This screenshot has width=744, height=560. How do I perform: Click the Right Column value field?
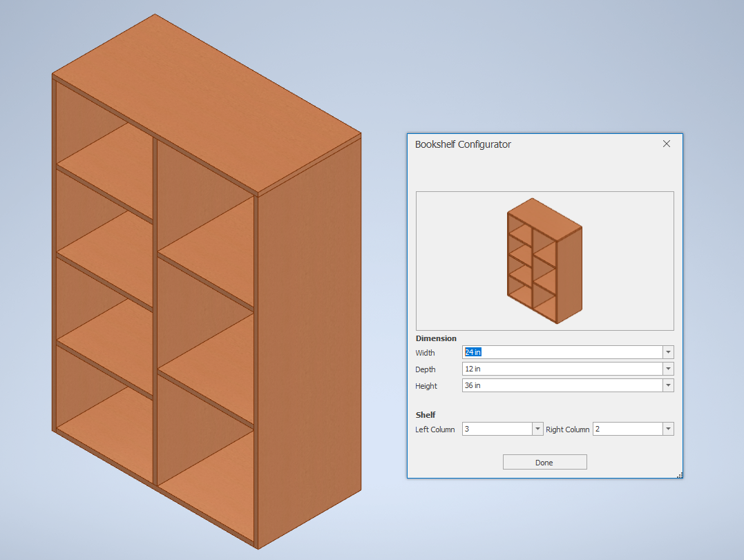[628, 429]
